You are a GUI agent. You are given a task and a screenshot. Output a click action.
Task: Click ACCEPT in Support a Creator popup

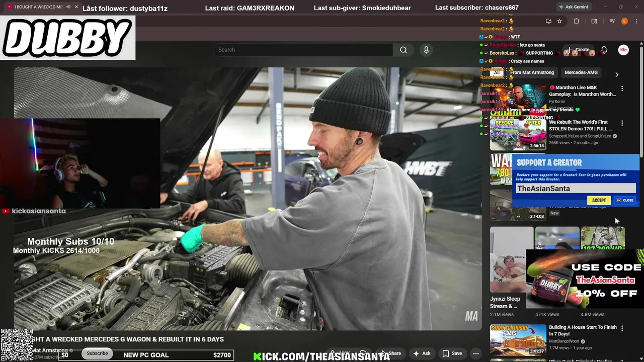pyautogui.click(x=599, y=200)
